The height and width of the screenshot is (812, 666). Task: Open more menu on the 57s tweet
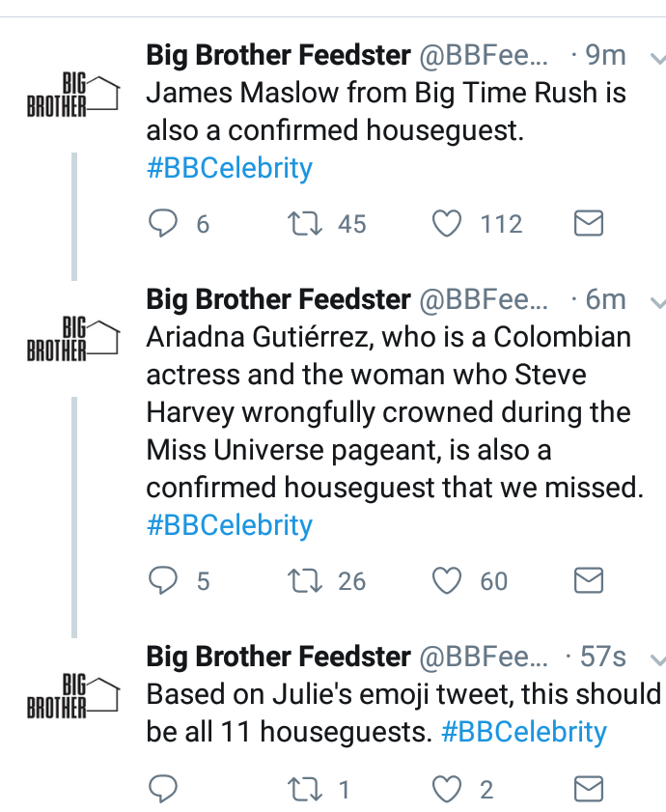(x=657, y=659)
